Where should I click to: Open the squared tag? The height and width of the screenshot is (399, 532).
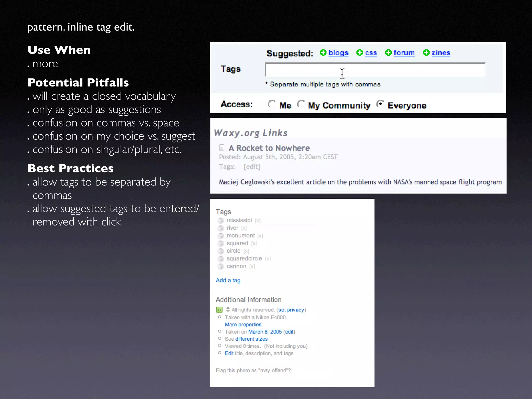pyautogui.click(x=237, y=243)
